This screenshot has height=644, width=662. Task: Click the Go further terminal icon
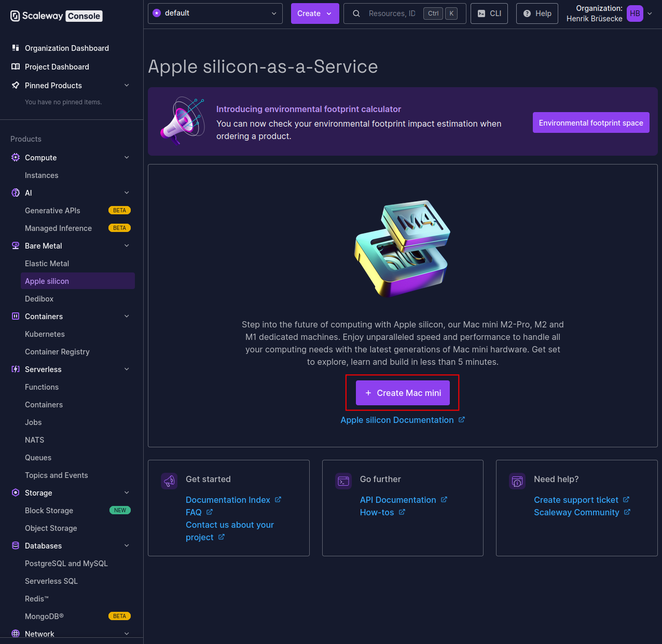343,481
